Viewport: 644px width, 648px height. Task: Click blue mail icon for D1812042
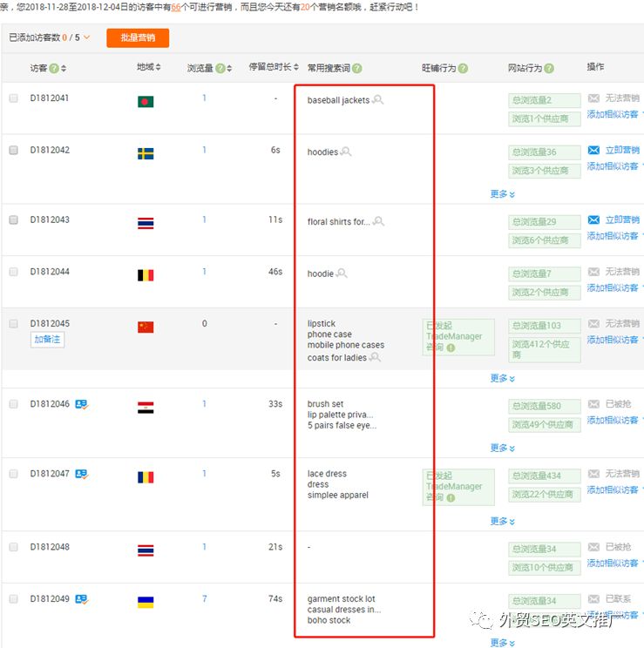pos(593,150)
